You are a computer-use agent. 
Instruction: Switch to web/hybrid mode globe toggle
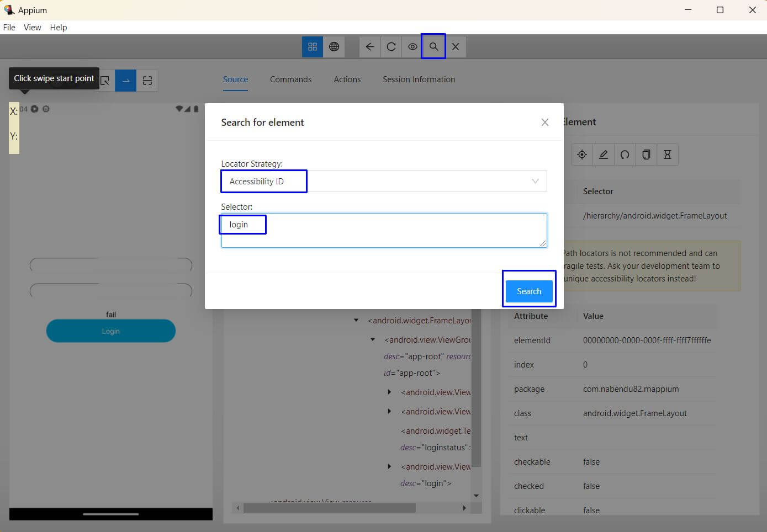point(334,47)
